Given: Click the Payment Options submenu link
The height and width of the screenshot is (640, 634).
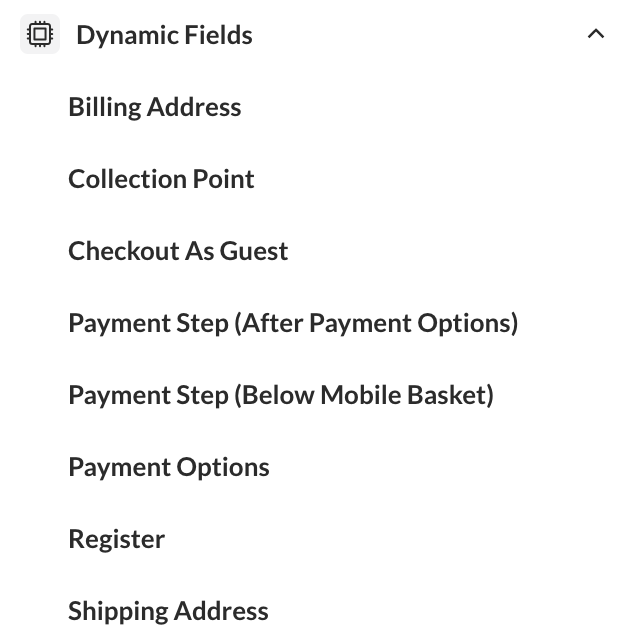Looking at the screenshot, I should pos(169,467).
